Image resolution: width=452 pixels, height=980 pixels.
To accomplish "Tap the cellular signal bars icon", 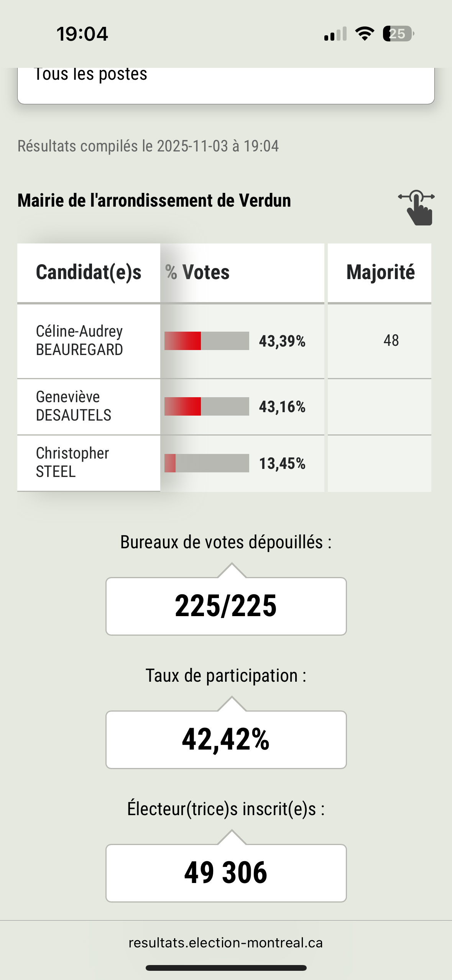I will 335,34.
